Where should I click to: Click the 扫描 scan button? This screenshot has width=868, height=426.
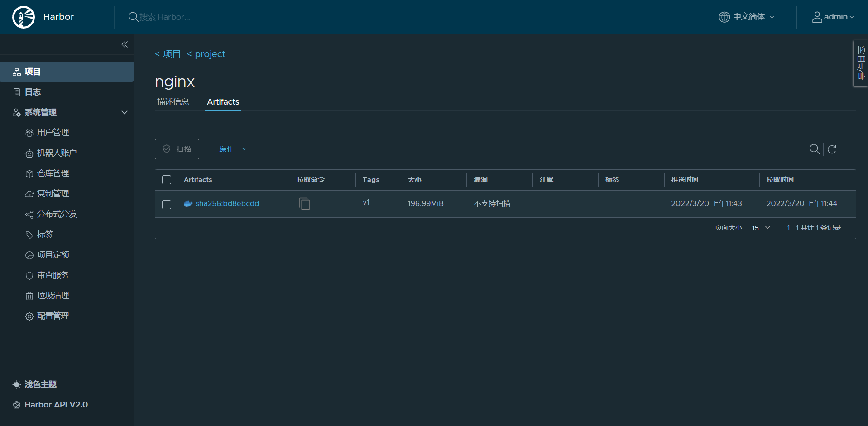coord(177,148)
